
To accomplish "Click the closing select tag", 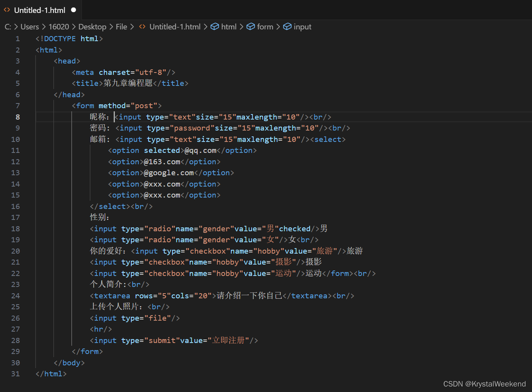I will pyautogui.click(x=110, y=207).
